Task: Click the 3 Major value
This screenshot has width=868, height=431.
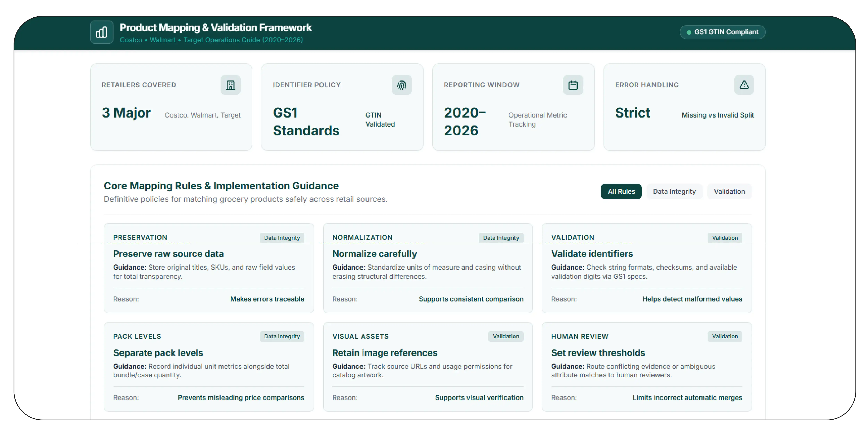Action: click(x=126, y=113)
